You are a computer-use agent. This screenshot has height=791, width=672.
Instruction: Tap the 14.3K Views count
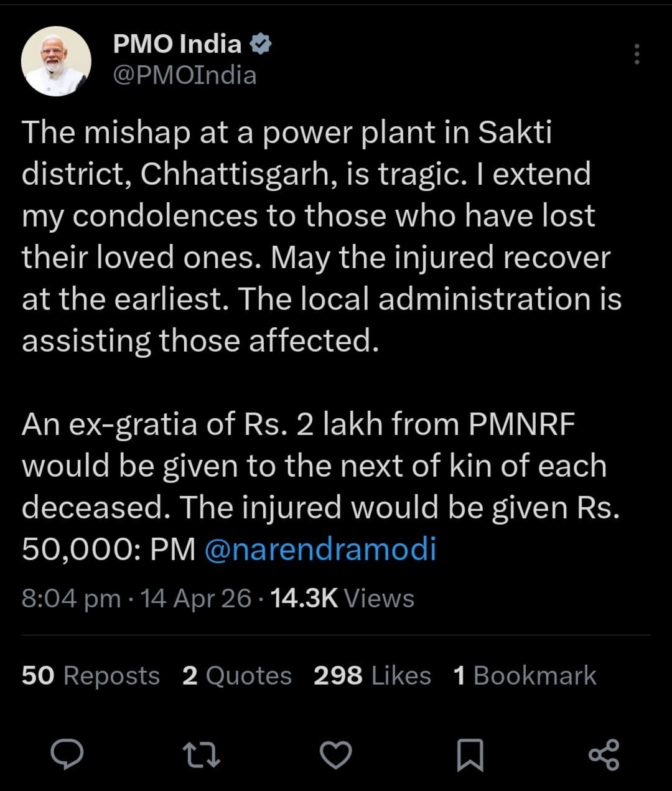(342, 599)
